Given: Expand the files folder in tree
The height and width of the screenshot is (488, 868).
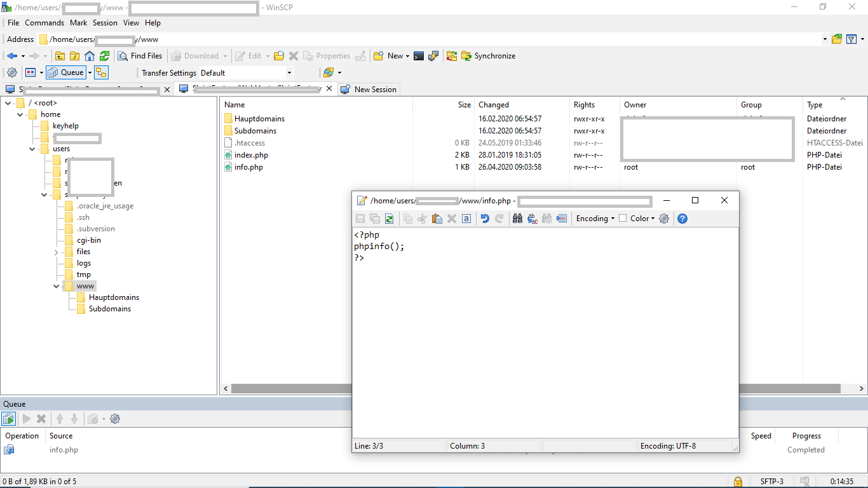Looking at the screenshot, I should [57, 252].
